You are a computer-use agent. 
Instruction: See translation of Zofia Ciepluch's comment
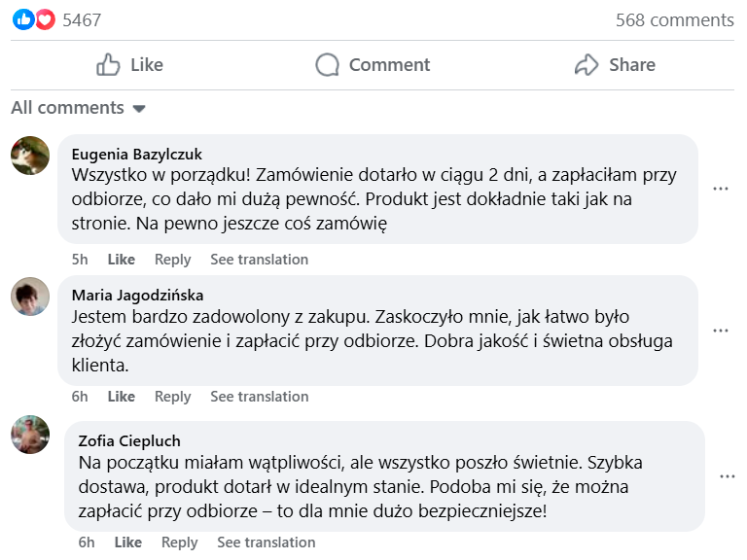pyautogui.click(x=266, y=542)
